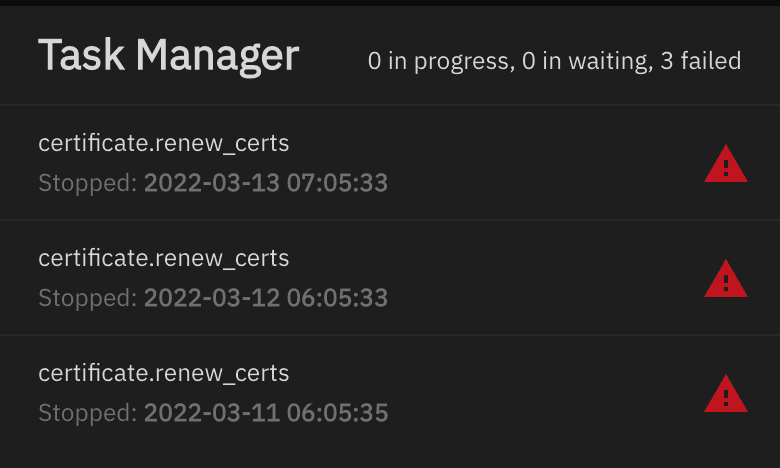Click the failed-task warning triangle dated 2022-03-12

725,280
